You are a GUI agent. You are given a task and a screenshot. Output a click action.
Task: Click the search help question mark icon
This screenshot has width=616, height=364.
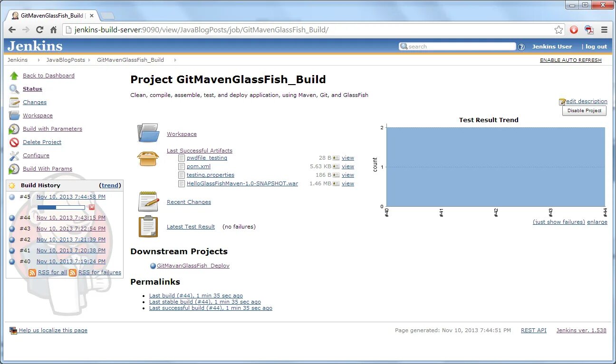point(521,47)
